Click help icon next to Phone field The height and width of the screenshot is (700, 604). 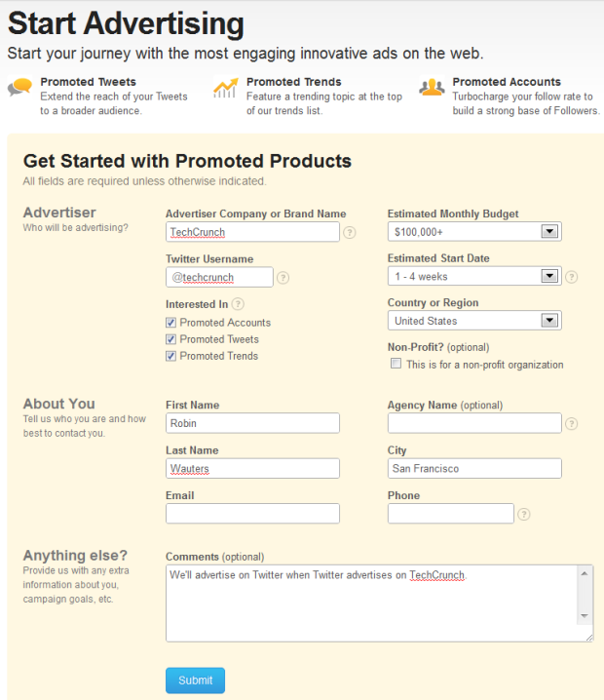pos(524,515)
